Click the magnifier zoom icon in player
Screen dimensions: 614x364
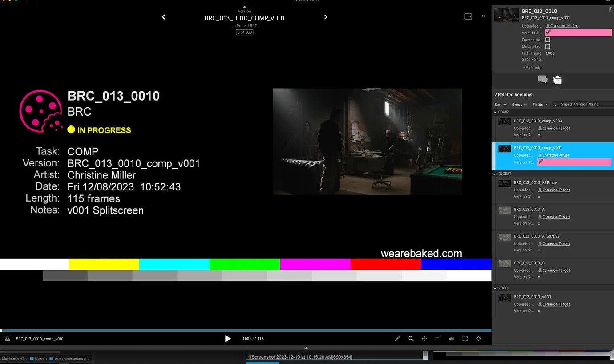coord(411,339)
